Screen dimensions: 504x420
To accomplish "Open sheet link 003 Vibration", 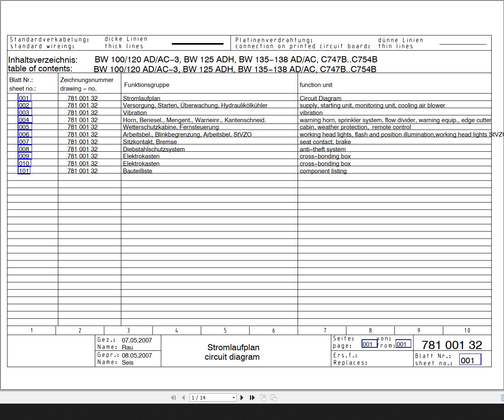I will pos(24,112).
